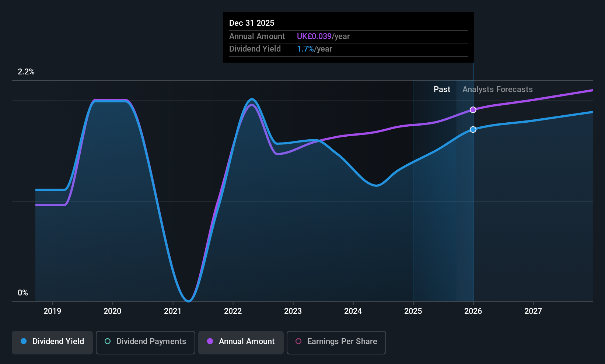
Task: Select the purple Annual Amount data point
Action: [x=473, y=110]
